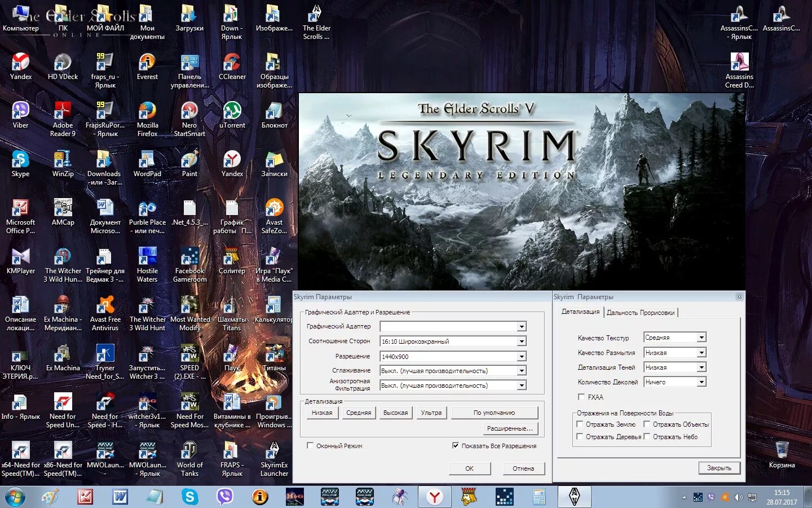Open the SkyrimEx Launcher desktop icon
This screenshot has width=812, height=508.
pos(274,458)
